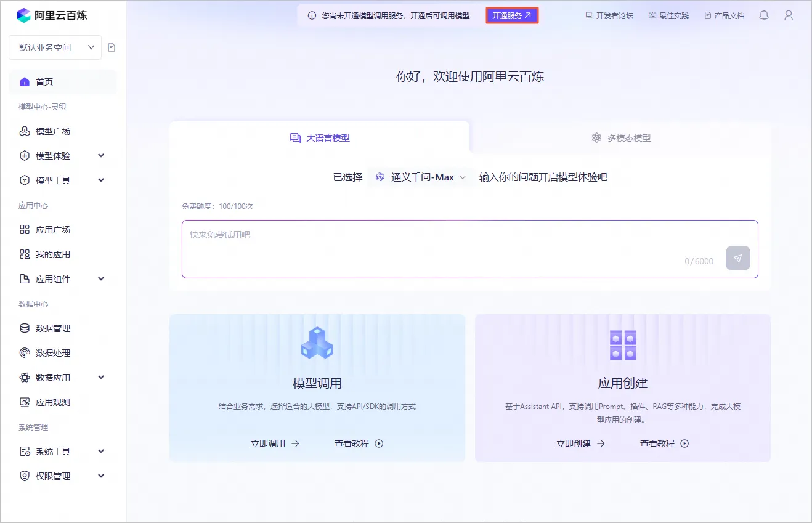Click the 模型广场 sidebar icon

click(25, 131)
